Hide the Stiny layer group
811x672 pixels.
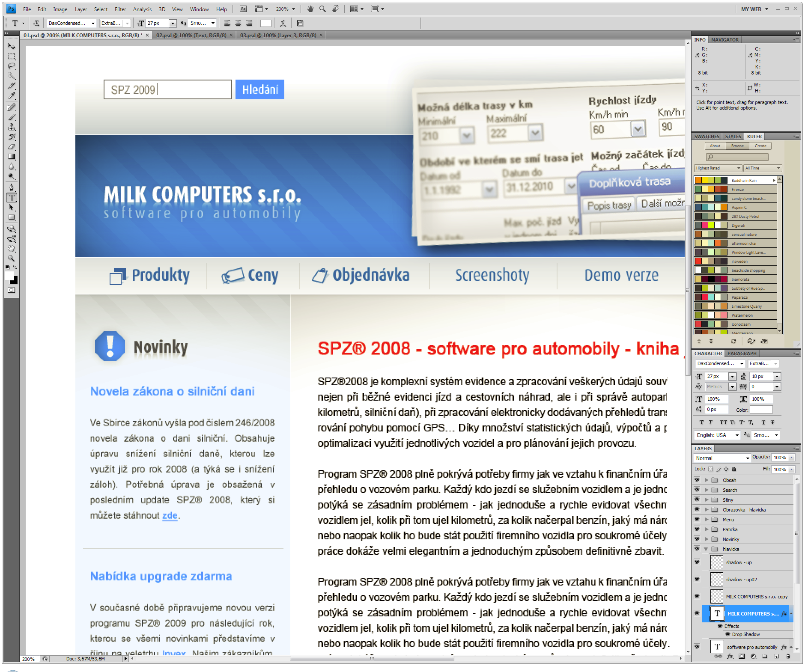tap(697, 500)
